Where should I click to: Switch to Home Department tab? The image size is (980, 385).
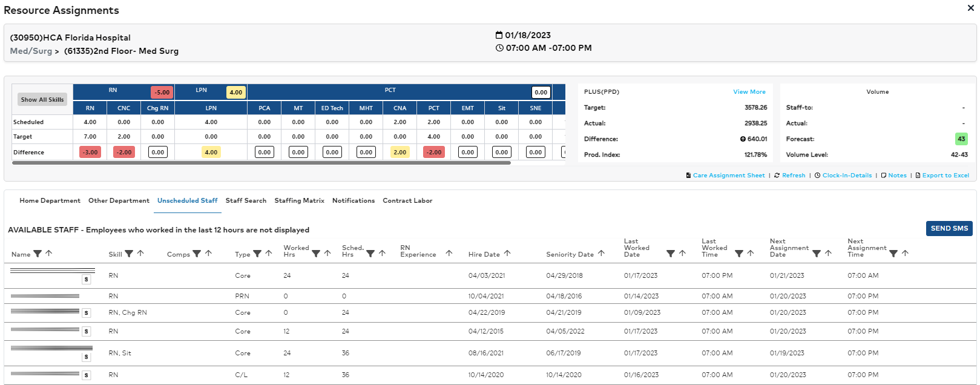pos(50,201)
